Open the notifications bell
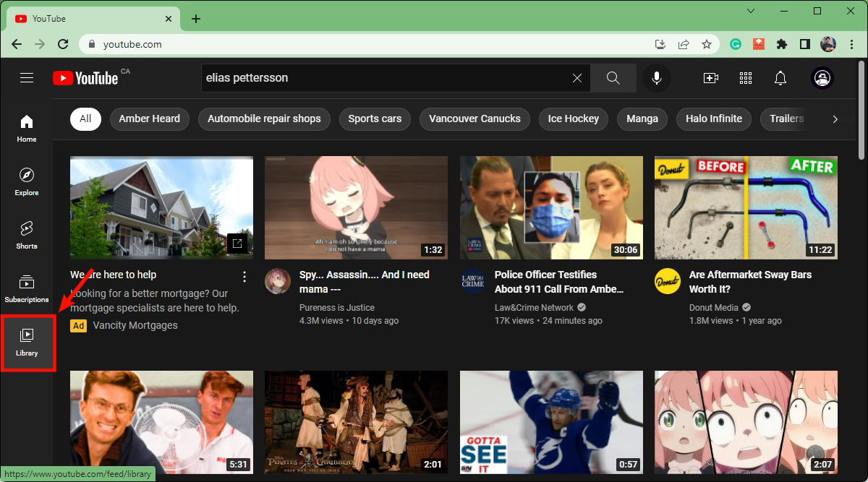Image resolution: width=868 pixels, height=482 pixels. (780, 78)
